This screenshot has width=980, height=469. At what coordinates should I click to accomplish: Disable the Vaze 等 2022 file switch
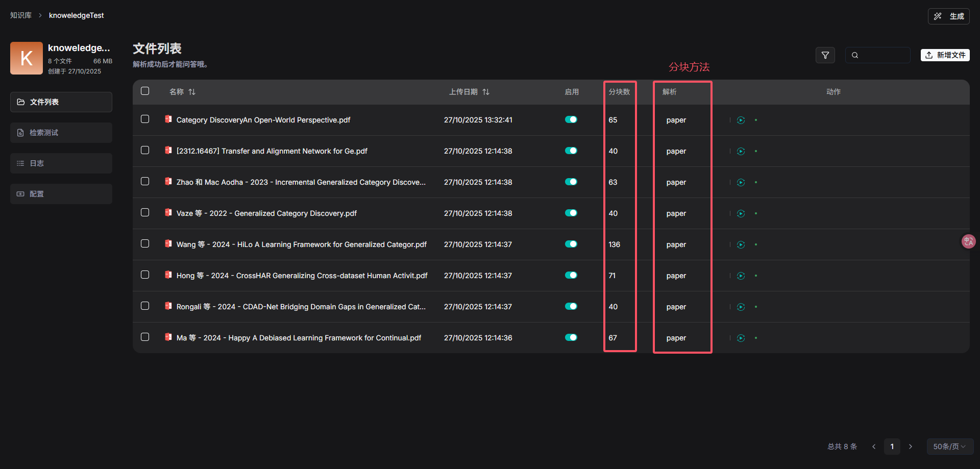click(x=571, y=213)
